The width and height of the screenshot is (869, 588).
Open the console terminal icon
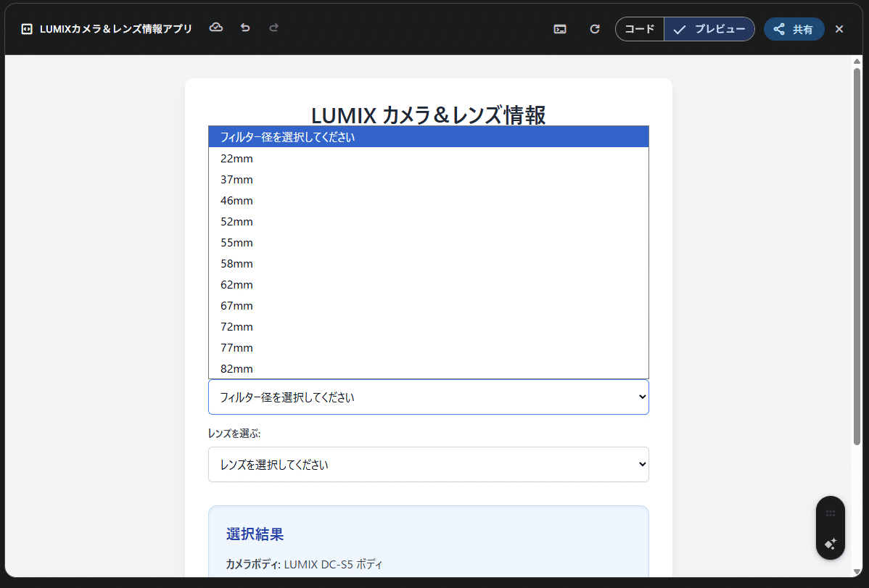560,29
